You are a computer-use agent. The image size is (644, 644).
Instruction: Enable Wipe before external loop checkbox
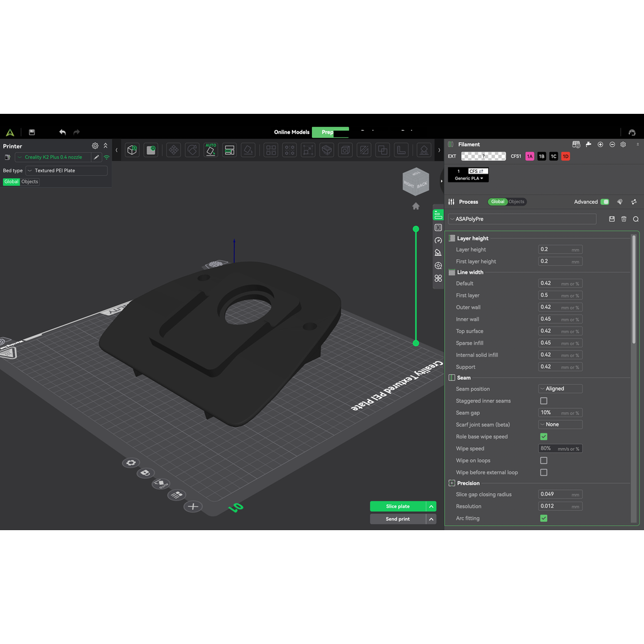(543, 472)
